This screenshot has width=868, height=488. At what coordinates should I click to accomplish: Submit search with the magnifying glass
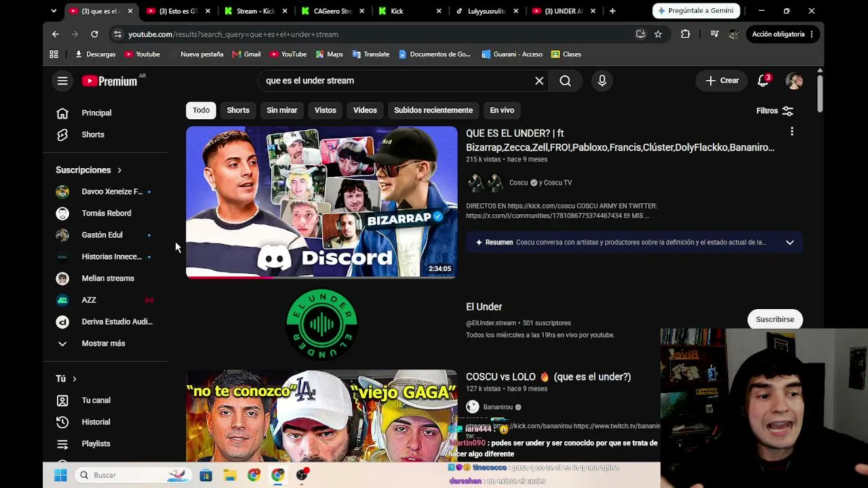[565, 81]
